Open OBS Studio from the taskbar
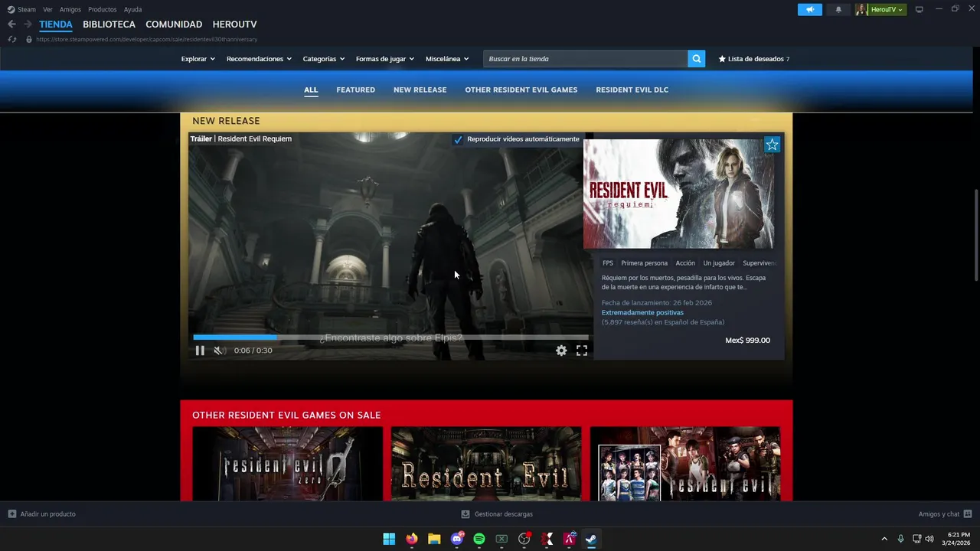Screen dimensions: 980x551 click(524, 539)
